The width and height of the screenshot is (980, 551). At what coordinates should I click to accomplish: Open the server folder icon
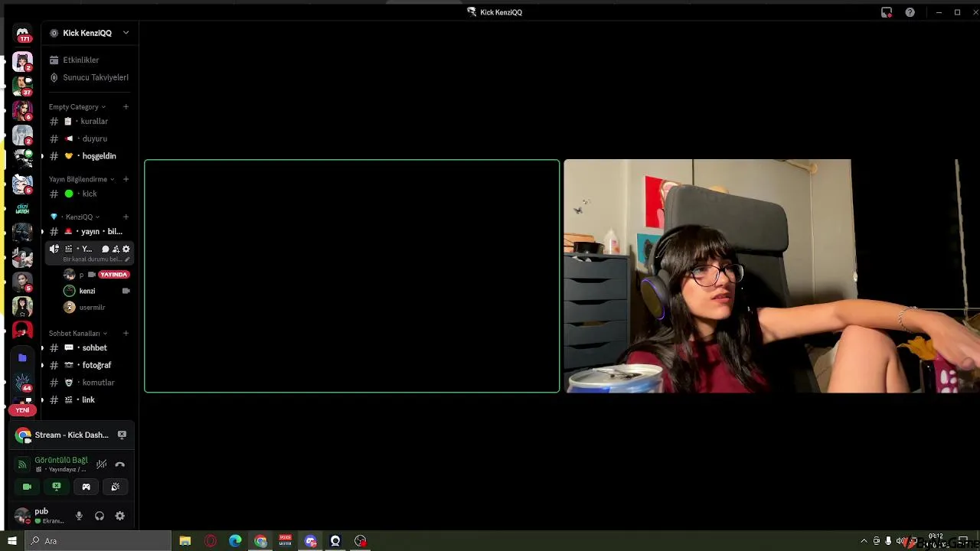coord(22,357)
